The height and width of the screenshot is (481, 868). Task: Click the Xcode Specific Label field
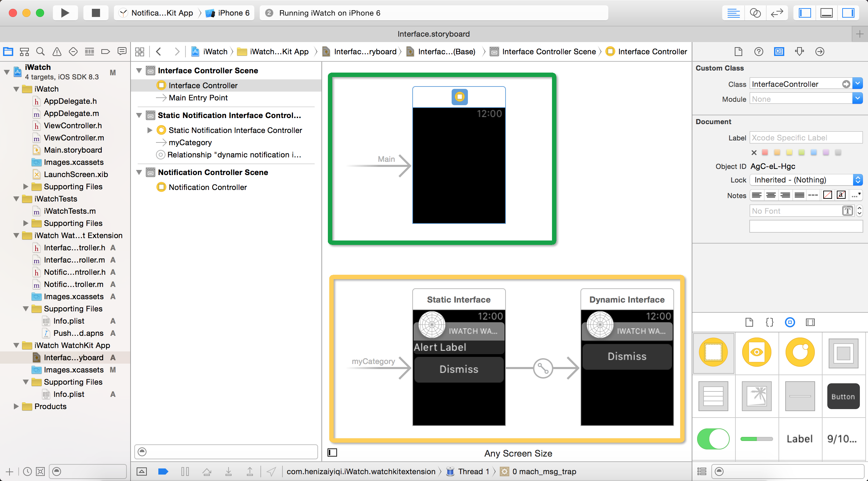(x=806, y=138)
